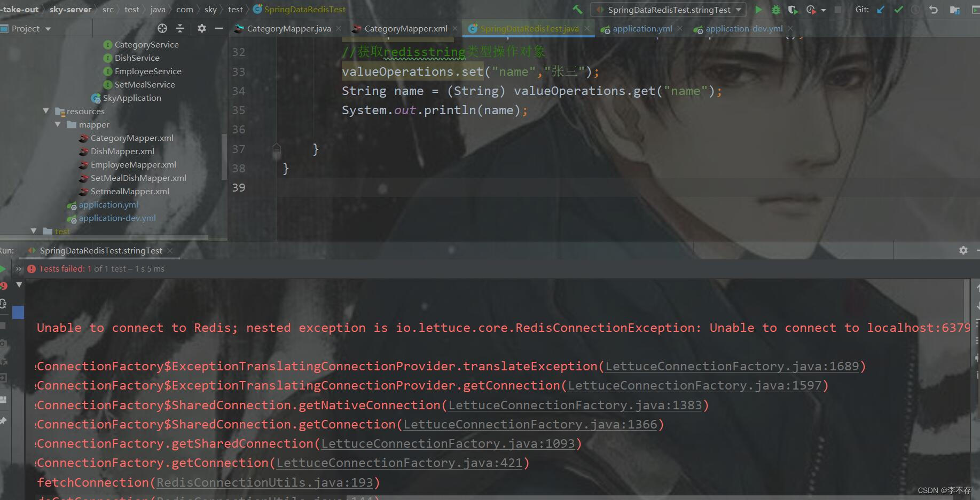Open RedisConnectionUtils.java:193 from the stack trace
Viewport: 980px width, 500px height.
tap(264, 482)
